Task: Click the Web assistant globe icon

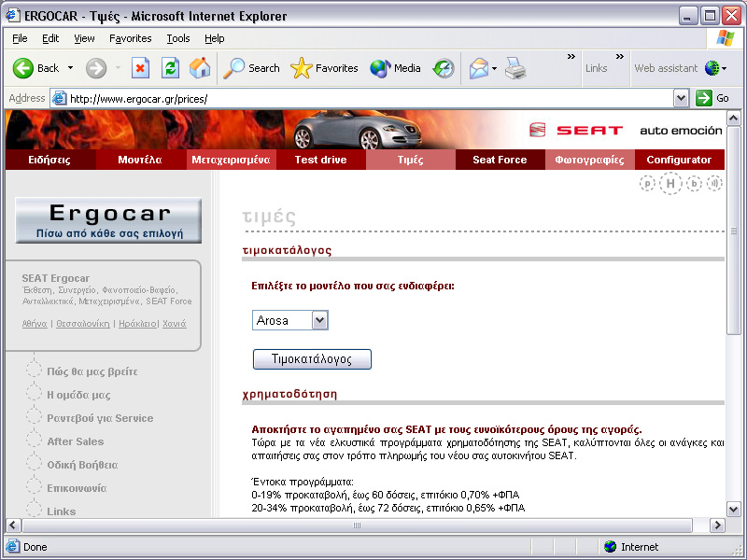Action: [x=712, y=68]
